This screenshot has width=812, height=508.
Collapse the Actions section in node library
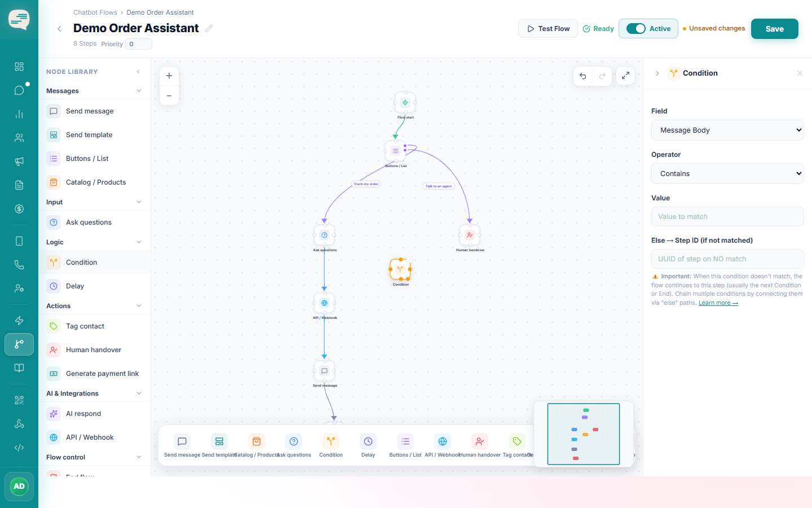pos(139,306)
